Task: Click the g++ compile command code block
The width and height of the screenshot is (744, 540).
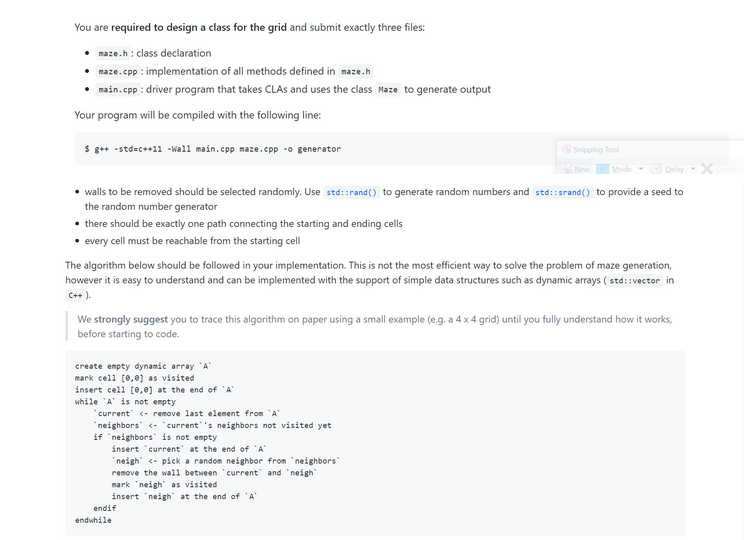Action: (x=401, y=149)
